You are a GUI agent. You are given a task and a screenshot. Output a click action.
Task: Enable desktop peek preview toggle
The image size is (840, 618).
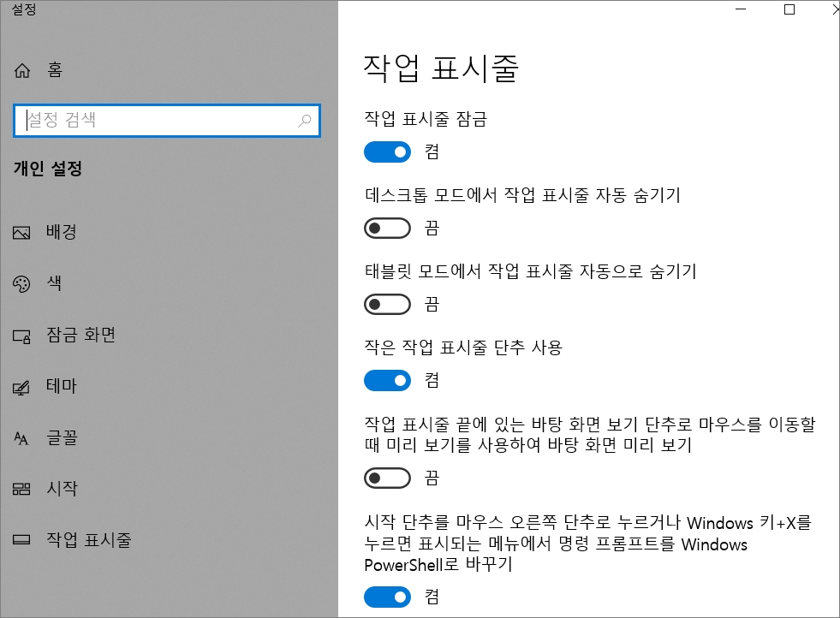[387, 478]
